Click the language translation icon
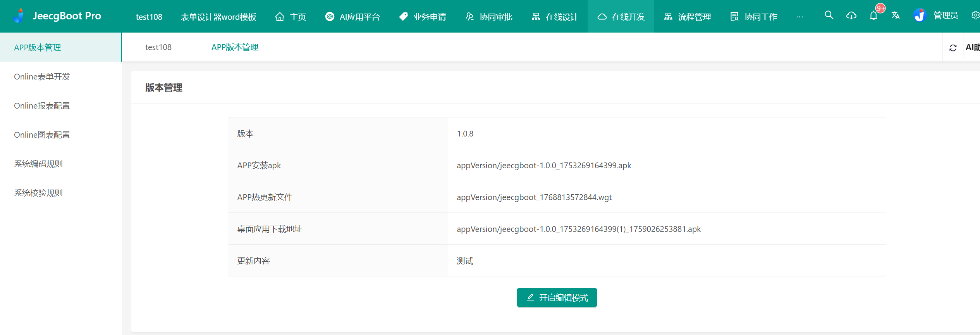This screenshot has height=335, width=980. [896, 16]
